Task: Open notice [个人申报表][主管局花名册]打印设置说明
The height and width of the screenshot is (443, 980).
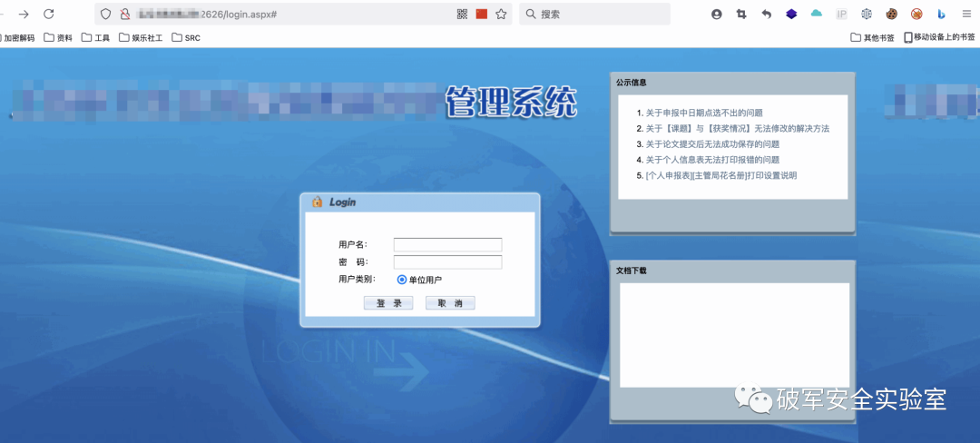Action: coord(721,175)
